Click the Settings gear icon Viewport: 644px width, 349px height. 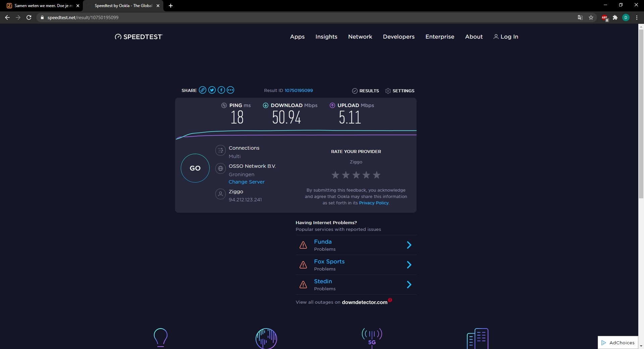point(388,91)
